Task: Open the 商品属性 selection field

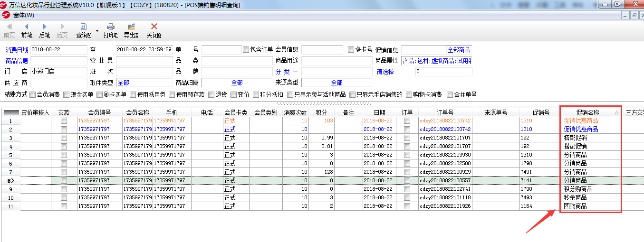Action: [x=436, y=61]
